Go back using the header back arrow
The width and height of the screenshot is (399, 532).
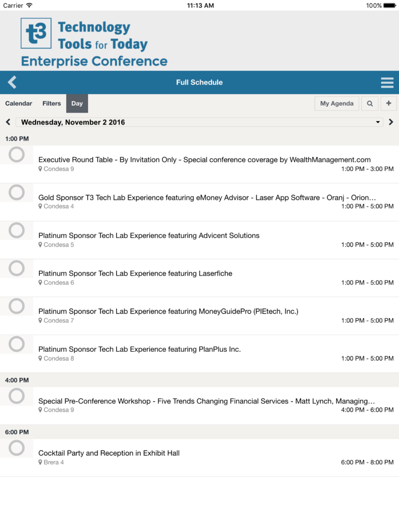point(12,82)
